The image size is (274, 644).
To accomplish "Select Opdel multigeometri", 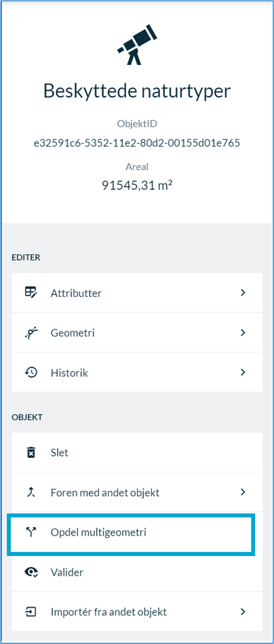I will click(137, 533).
